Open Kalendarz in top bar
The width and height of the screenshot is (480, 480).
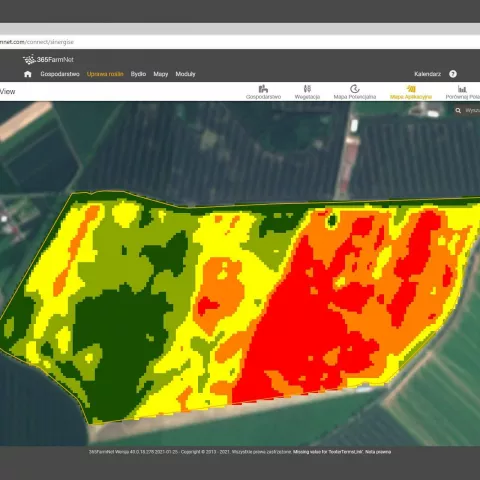(x=427, y=74)
